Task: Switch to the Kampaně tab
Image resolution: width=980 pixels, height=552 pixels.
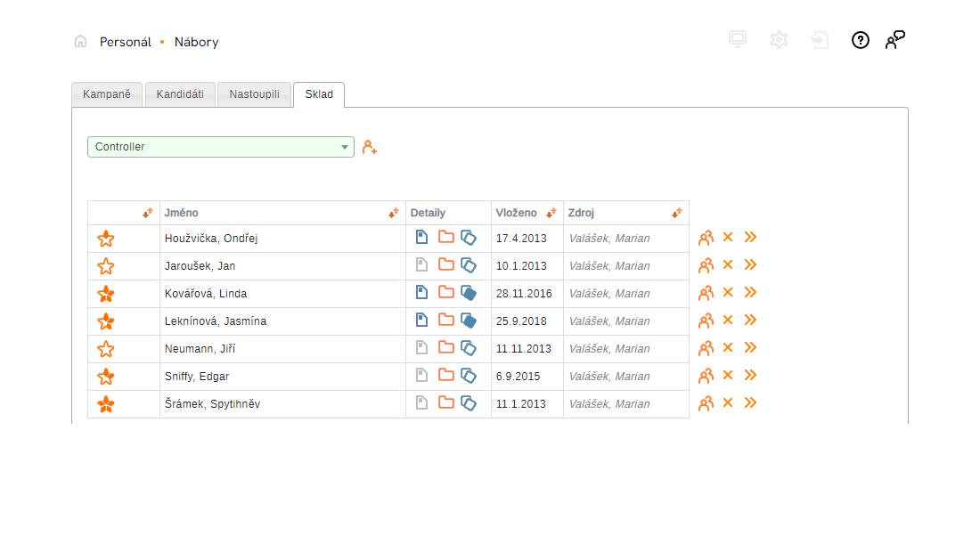Action: click(x=107, y=94)
